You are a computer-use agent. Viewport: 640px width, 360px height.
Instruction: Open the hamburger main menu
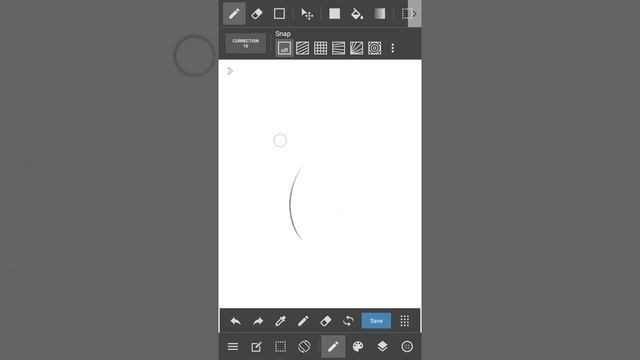[x=233, y=347]
